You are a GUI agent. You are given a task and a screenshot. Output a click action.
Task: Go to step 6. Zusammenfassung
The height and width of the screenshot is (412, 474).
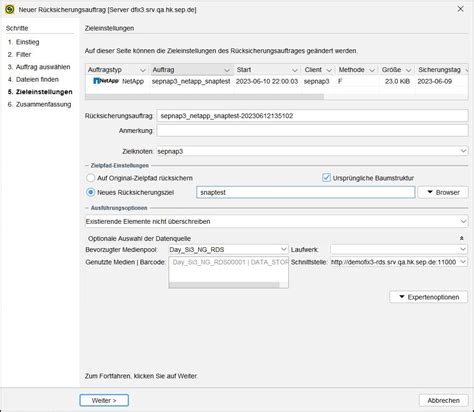pyautogui.click(x=39, y=104)
